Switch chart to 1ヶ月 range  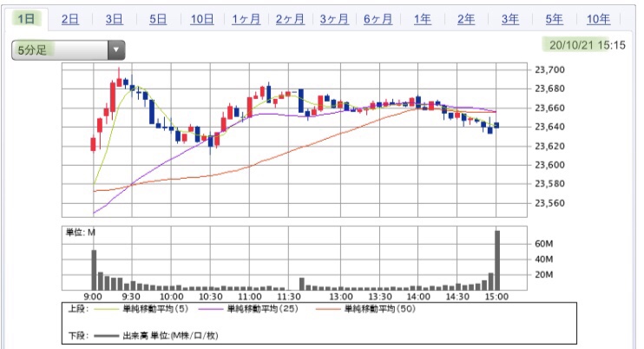point(246,19)
